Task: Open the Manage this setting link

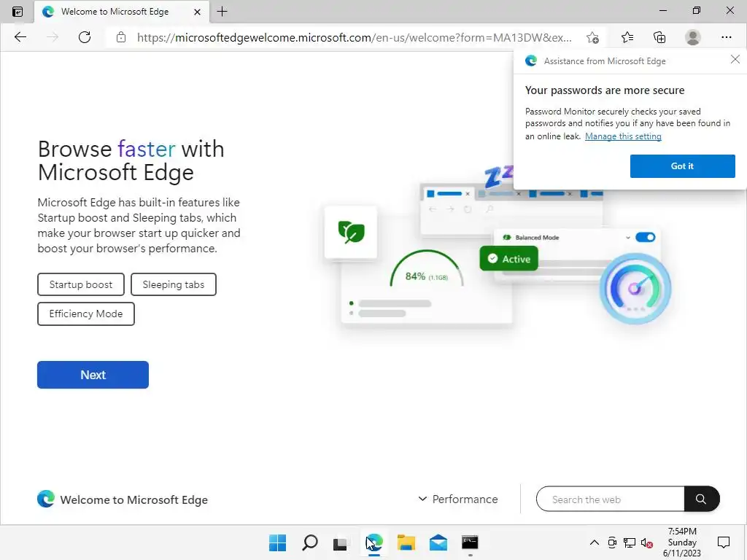Action: (x=623, y=136)
